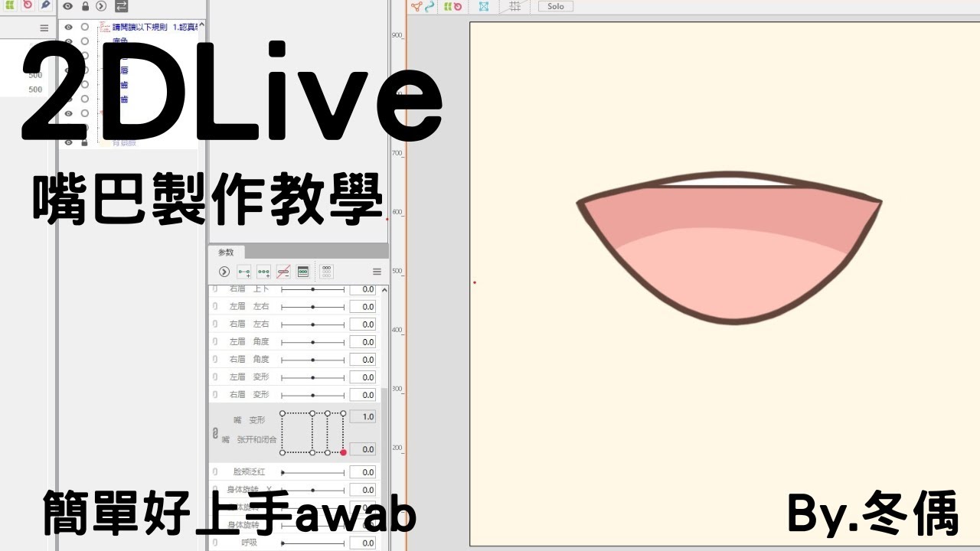Click the 左眉 变形 parameter slider
Viewport: 980px width, 551px height.
(x=312, y=377)
